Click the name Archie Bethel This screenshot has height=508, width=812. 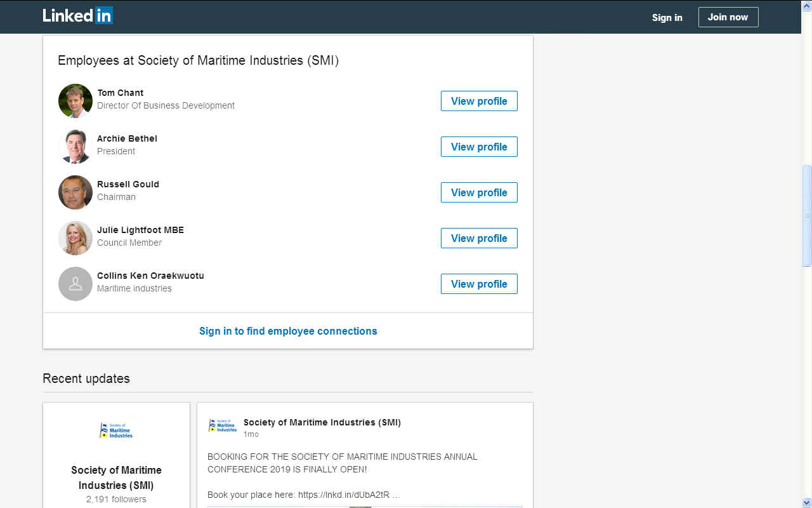pos(127,138)
